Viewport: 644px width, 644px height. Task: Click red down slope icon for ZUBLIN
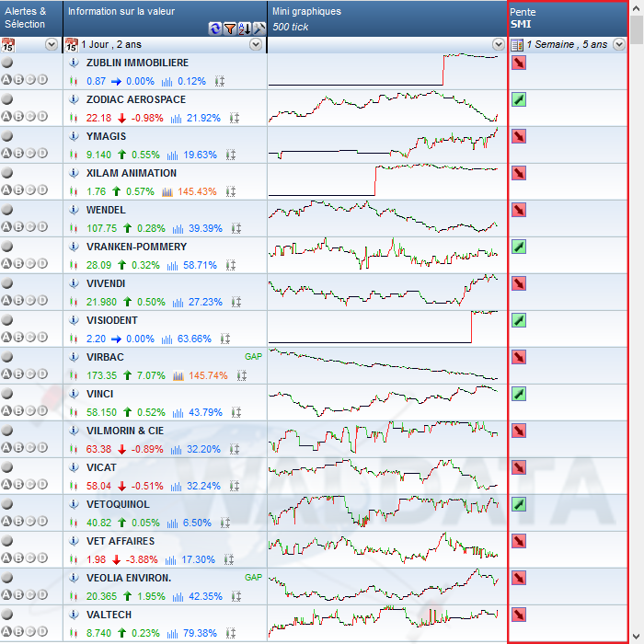(519, 63)
